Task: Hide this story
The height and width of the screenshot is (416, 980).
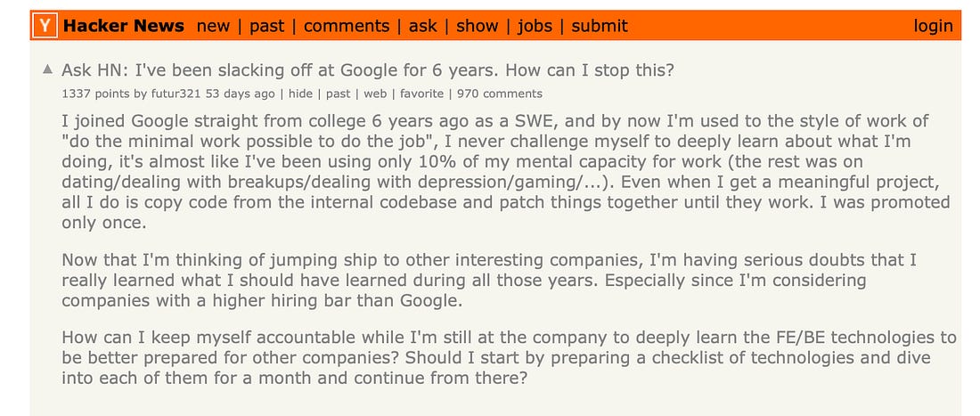Action: [300, 94]
